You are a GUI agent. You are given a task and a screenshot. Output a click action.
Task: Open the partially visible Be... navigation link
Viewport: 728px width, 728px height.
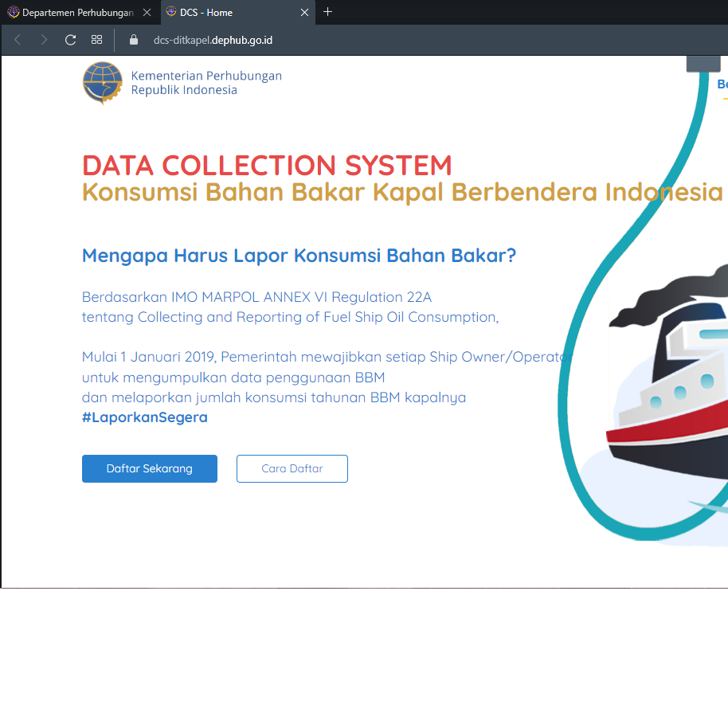coord(722,84)
